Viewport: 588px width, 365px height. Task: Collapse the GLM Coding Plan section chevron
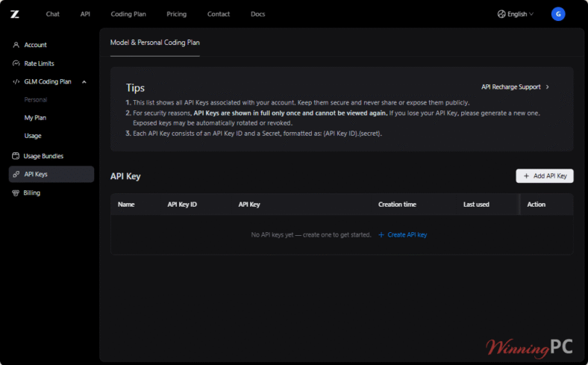(x=84, y=82)
